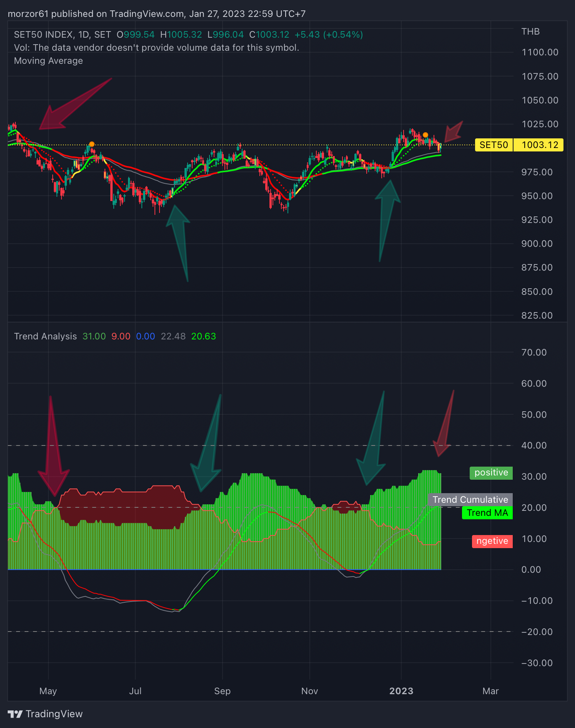
Task: Click the 'SET50 INDEX, 1D, SET' title
Action: (63, 35)
